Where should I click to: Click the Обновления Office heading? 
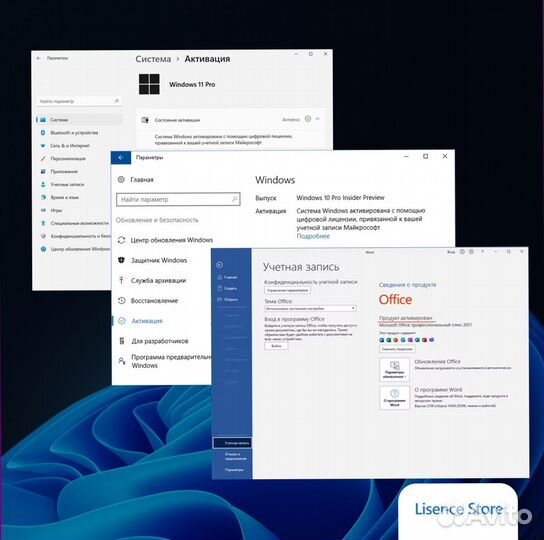437,361
